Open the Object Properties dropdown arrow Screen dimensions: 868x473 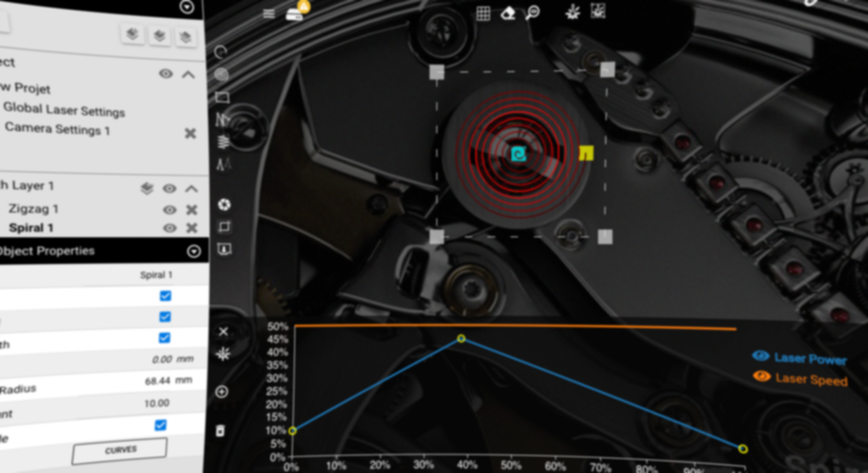pyautogui.click(x=194, y=252)
